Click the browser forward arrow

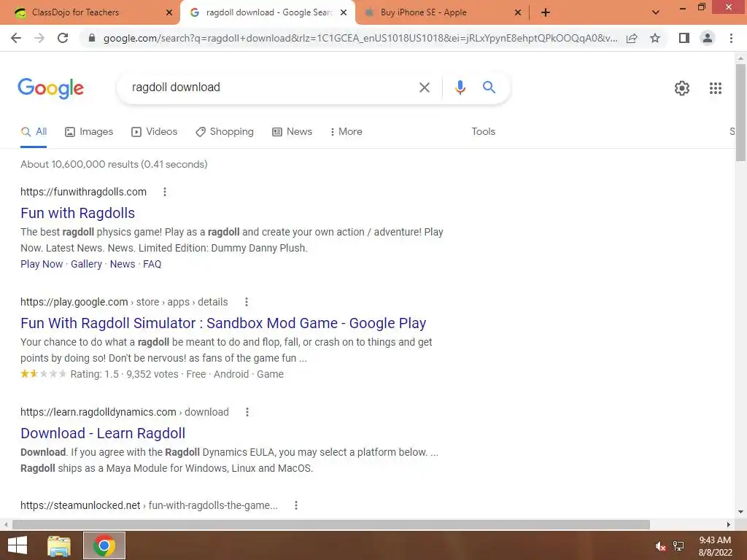(39, 38)
